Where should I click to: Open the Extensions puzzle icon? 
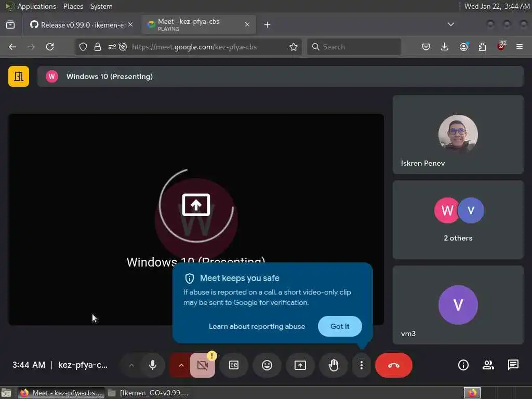[482, 47]
